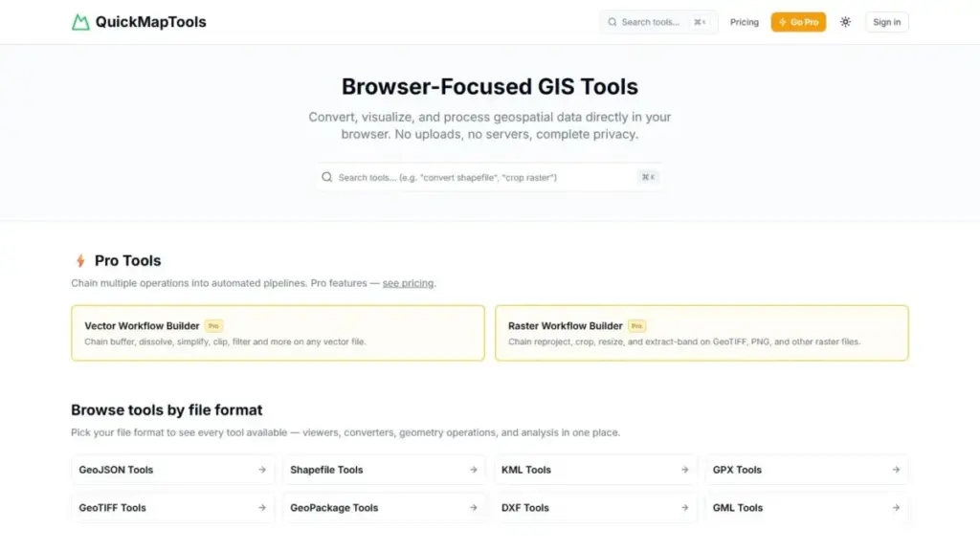Click the Pro badge on Vector Workflow Builder

pyautogui.click(x=213, y=326)
